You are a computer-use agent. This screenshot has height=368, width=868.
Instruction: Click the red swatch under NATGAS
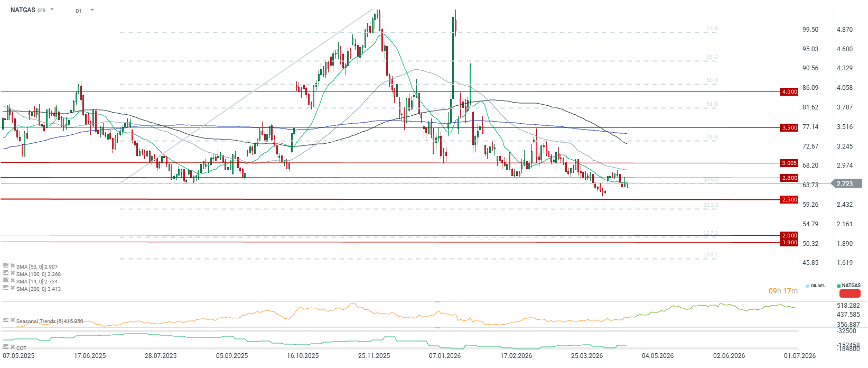tap(850, 293)
